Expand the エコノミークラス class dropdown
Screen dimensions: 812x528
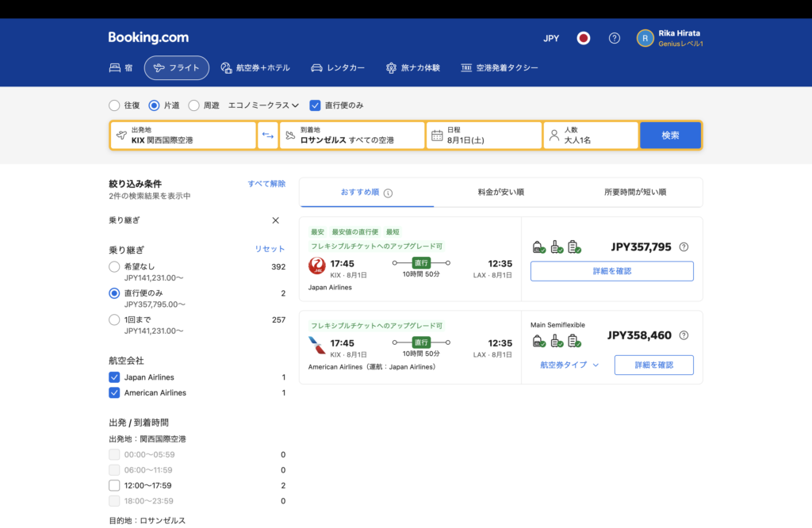263,105
